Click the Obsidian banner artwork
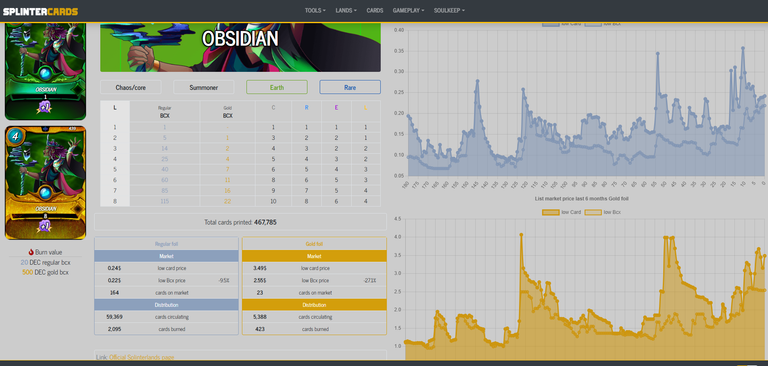768x366 pixels. pos(240,48)
